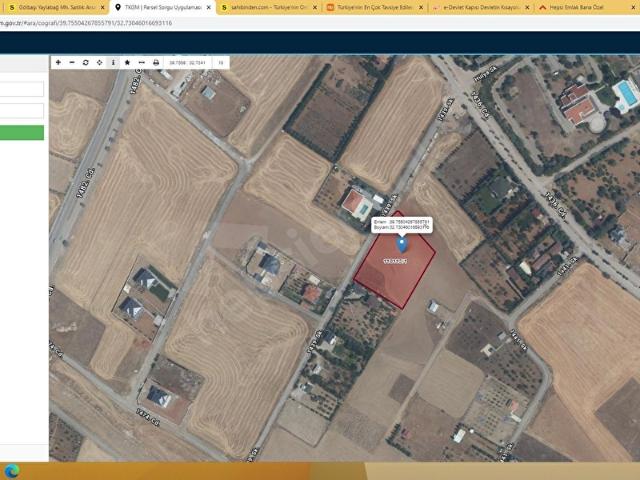
Task: Open the Hepsi Emlak tab
Action: click(576, 7)
